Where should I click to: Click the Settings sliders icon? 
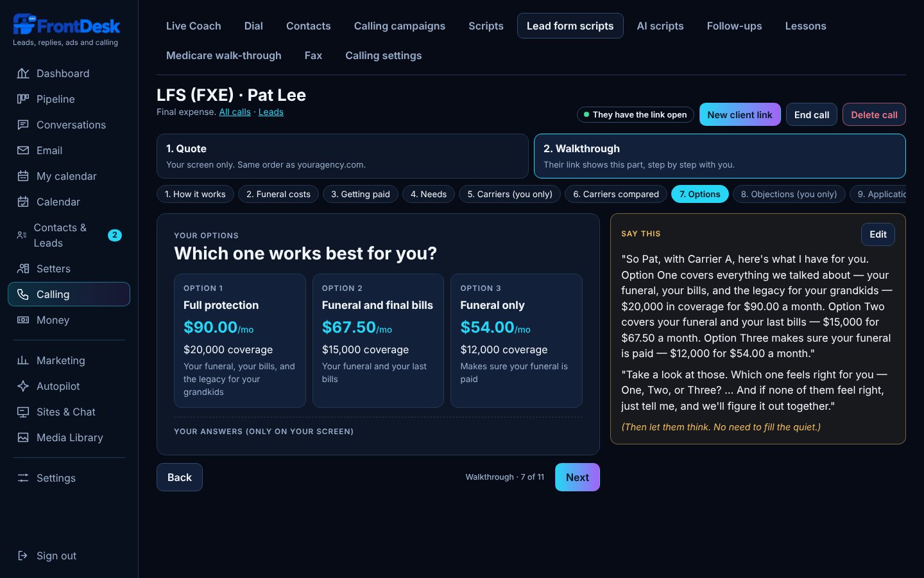coord(23,478)
